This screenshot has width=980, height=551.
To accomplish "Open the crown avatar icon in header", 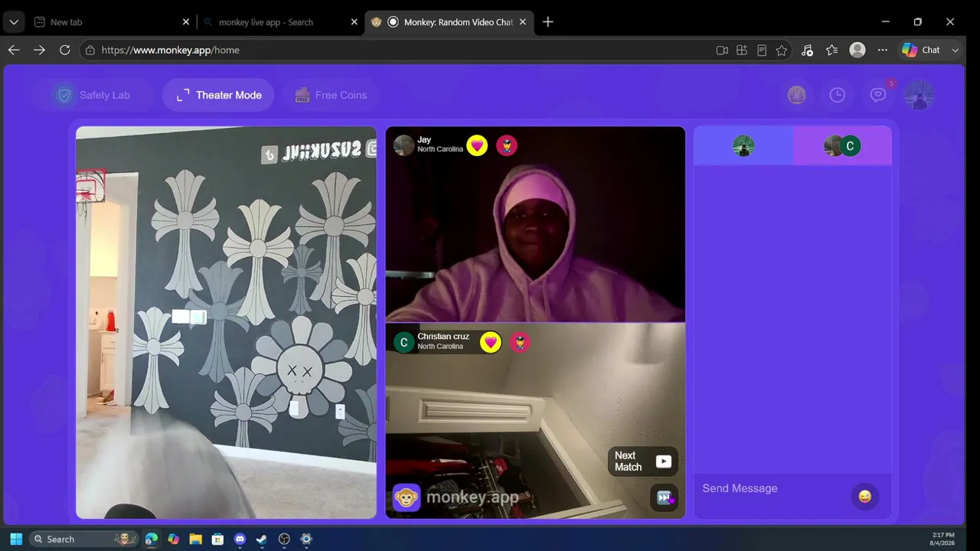I will [797, 95].
